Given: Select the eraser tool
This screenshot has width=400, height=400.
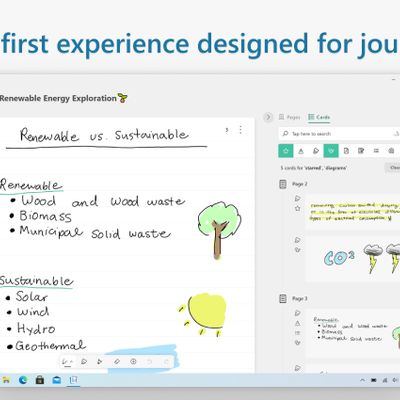Looking at the screenshot, I should 117,361.
